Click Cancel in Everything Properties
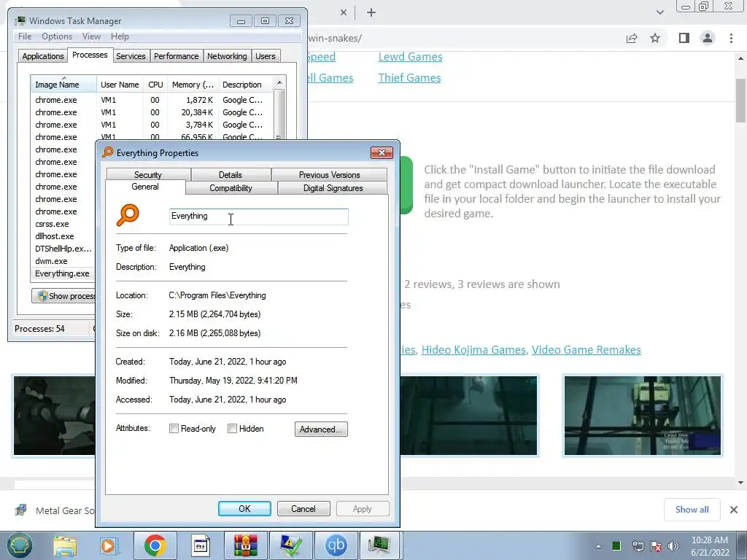747x560 pixels. point(303,508)
